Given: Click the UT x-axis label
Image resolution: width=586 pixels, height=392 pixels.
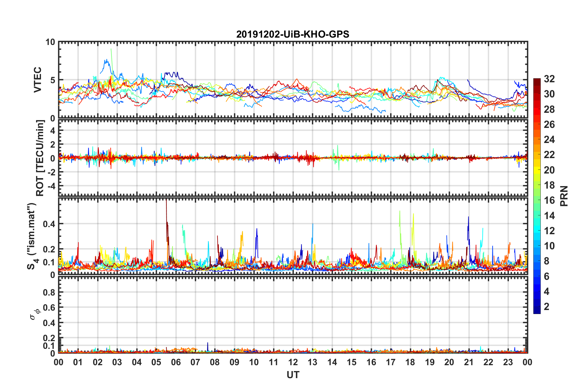Looking at the screenshot, I should (x=293, y=375).
